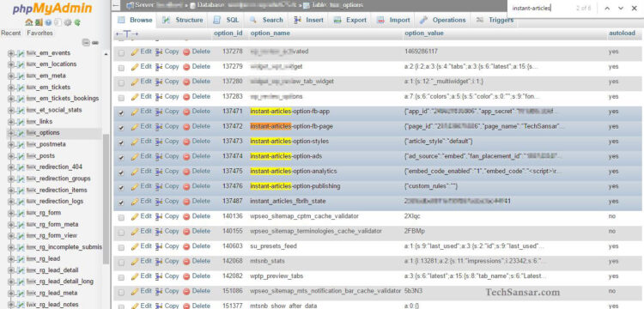This screenshot has width=644, height=309.
Task: Click the full texts toggle arrows header
Action: 127,33
